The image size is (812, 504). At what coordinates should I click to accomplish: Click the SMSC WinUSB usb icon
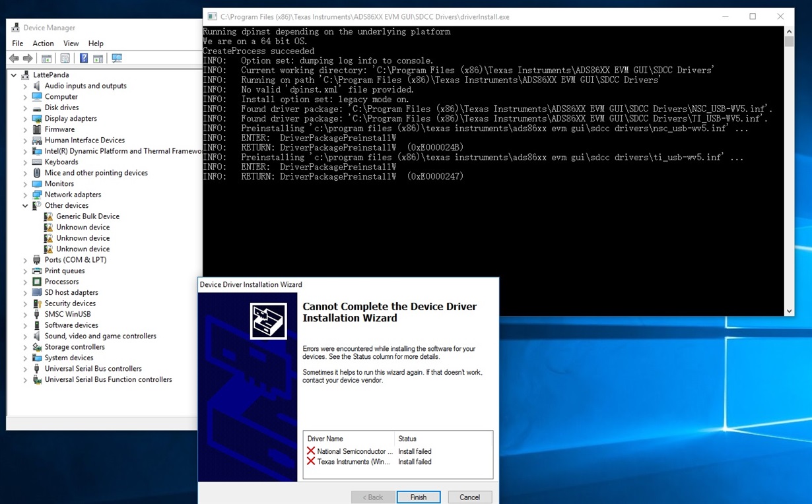click(x=37, y=314)
